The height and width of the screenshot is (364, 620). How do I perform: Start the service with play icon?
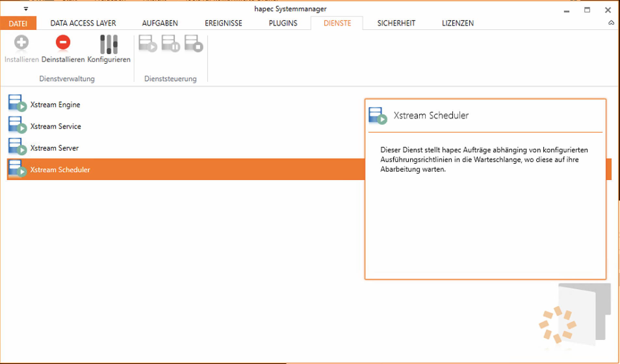coord(148,44)
